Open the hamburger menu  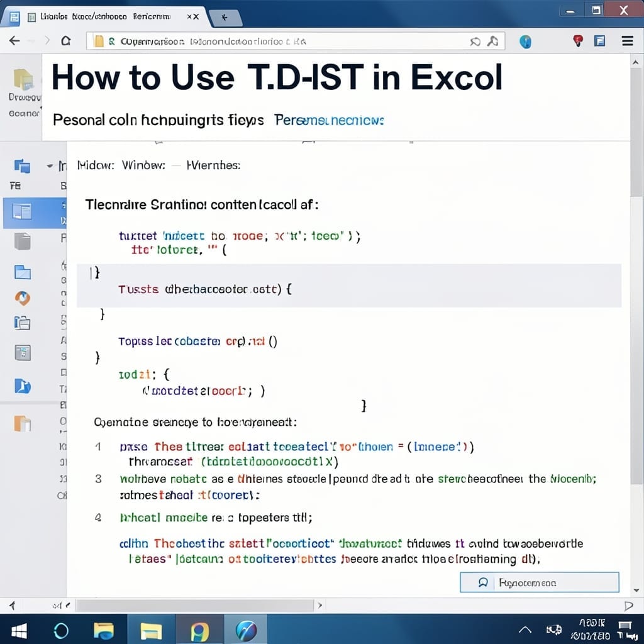click(627, 41)
